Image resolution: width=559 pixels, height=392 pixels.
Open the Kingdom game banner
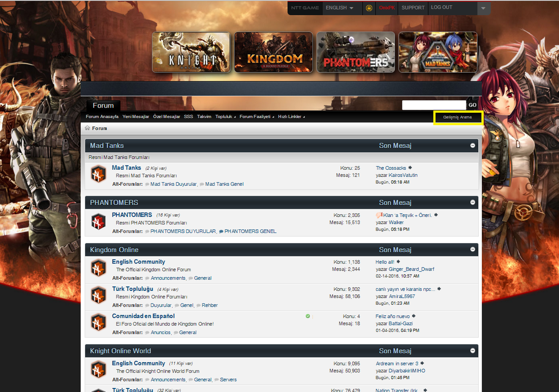click(273, 52)
